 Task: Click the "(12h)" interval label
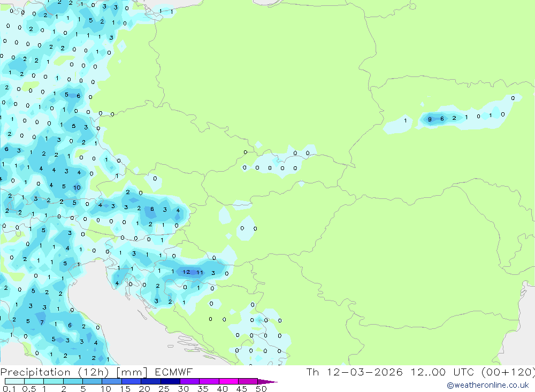click(x=94, y=372)
